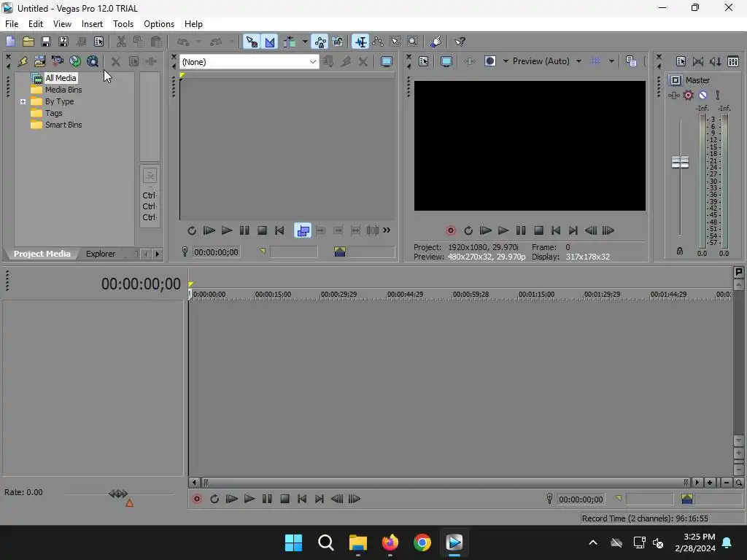This screenshot has height=560, width=747.
Task: Click the Open Mixing Console icon
Action: (x=733, y=61)
